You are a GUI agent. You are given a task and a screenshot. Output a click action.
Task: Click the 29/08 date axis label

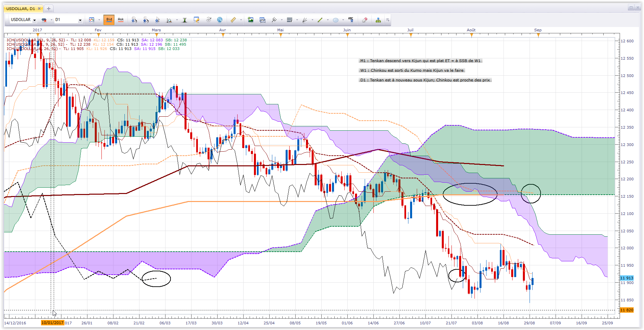[529, 323]
